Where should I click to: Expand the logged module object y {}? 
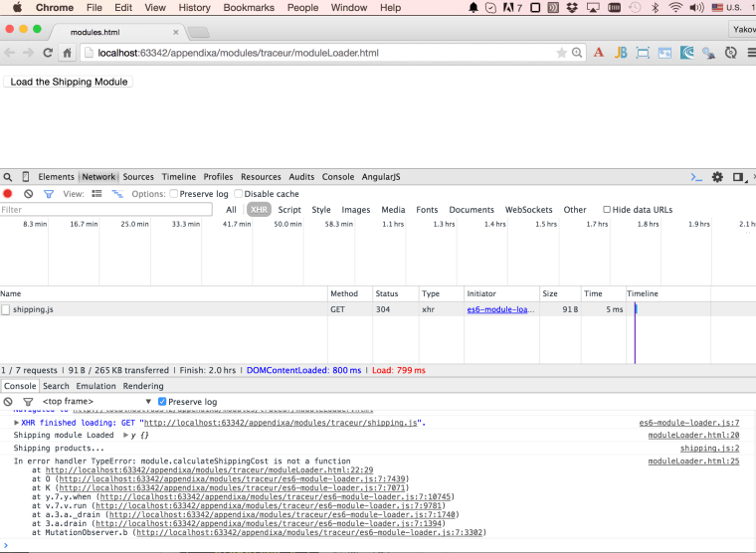point(125,436)
